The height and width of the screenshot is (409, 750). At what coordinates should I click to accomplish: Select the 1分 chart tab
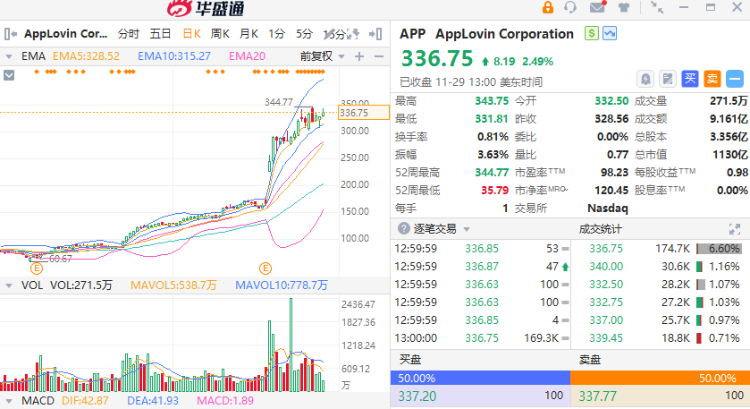pyautogui.click(x=276, y=34)
